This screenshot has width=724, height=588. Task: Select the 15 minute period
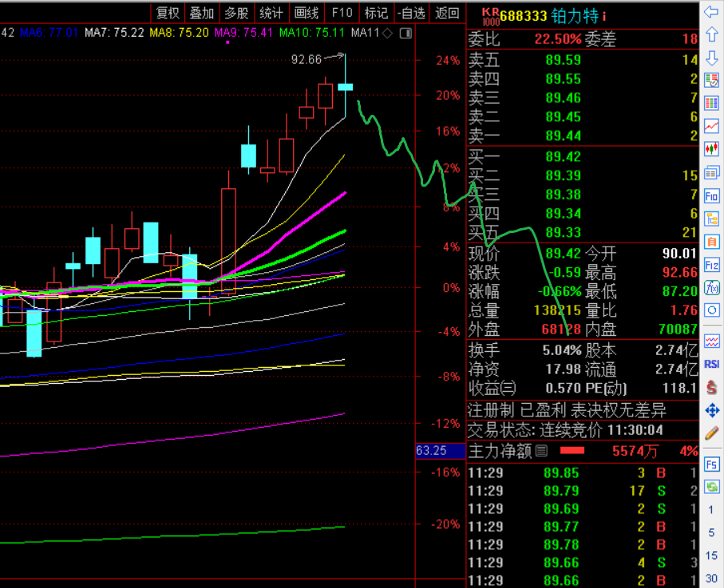point(711,555)
